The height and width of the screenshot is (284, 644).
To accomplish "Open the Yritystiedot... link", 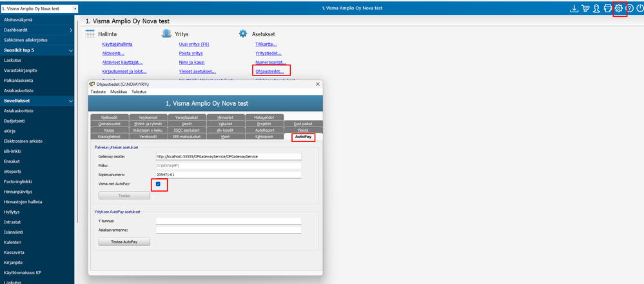I will 269,53.
